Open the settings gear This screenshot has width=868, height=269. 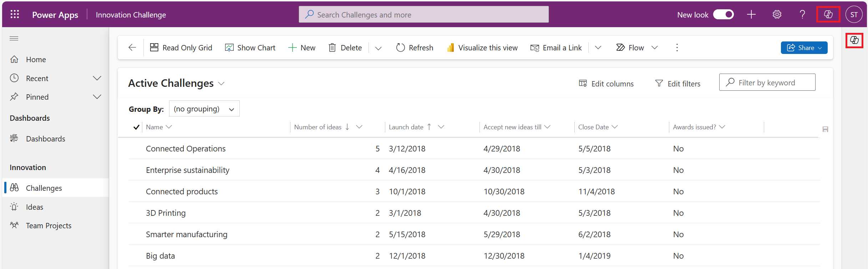click(777, 15)
